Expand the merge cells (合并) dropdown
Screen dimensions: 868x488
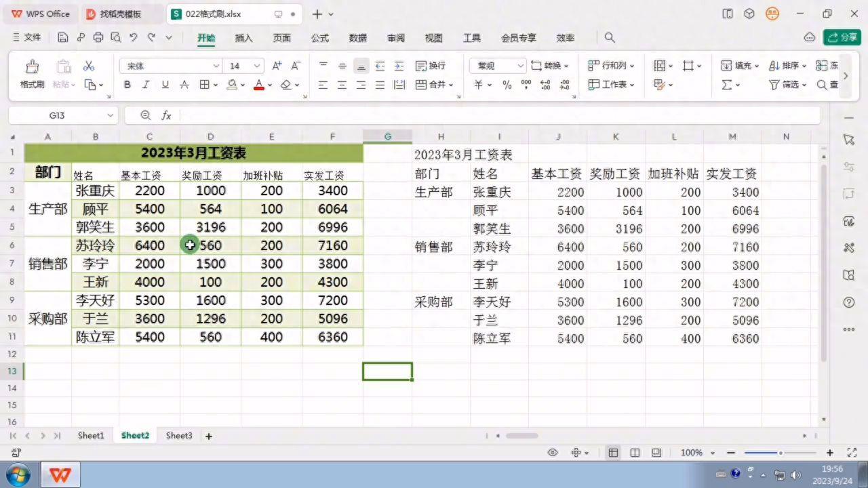click(x=451, y=85)
